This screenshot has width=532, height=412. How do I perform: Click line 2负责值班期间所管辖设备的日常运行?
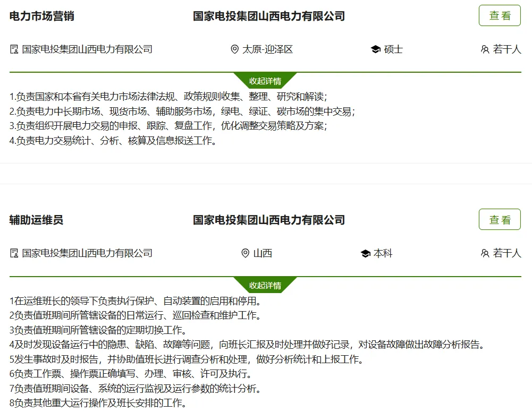[136, 315]
